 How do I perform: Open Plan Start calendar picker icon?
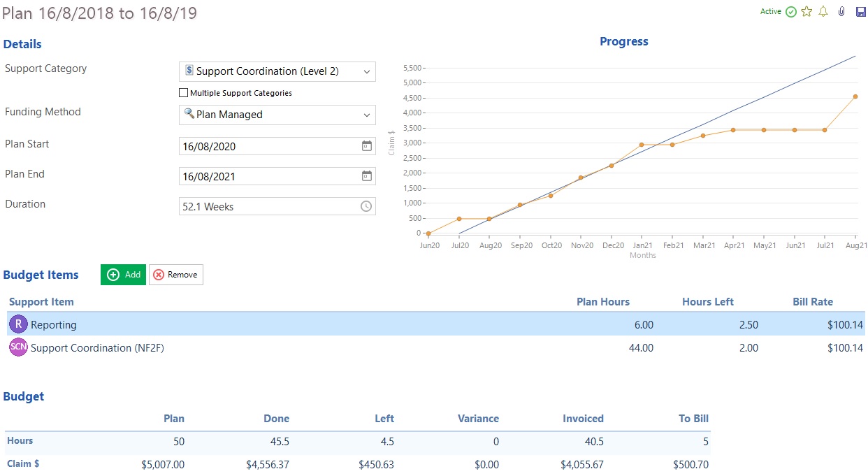[x=366, y=146]
